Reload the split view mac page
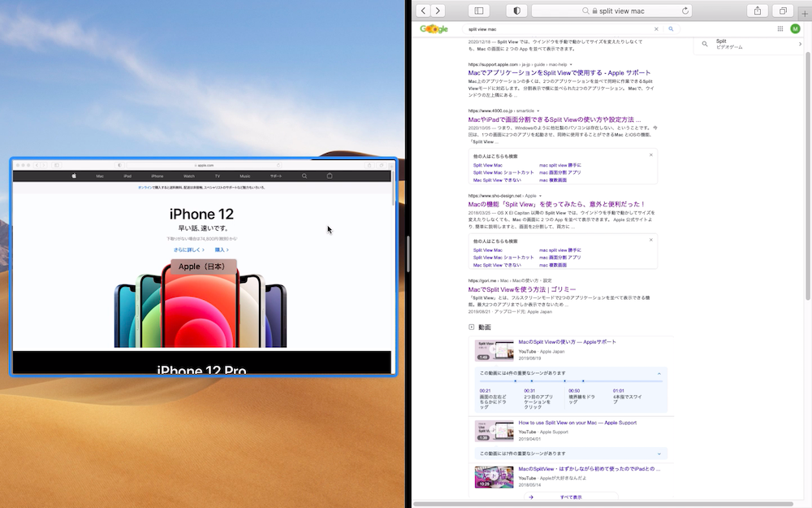Screen dimensions: 812x508 click(x=685, y=11)
